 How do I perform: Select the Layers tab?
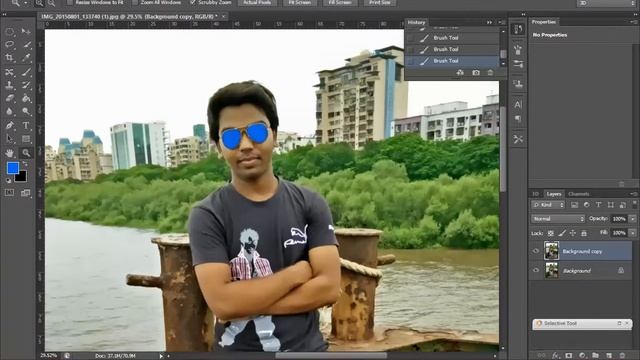pyautogui.click(x=554, y=194)
